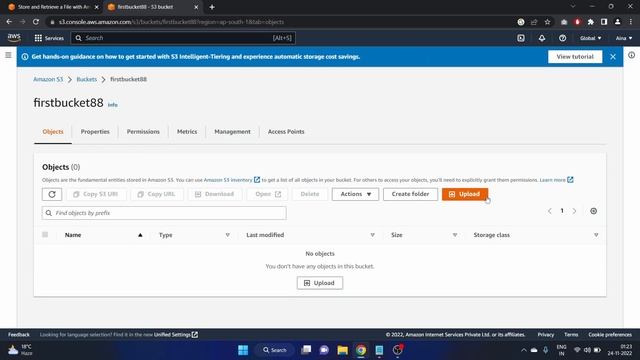This screenshot has height=360, width=640.
Task: Click the Upload button under No objects
Action: (320, 283)
